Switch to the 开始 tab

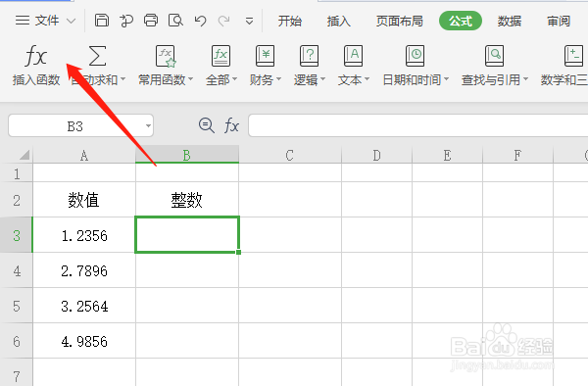289,21
